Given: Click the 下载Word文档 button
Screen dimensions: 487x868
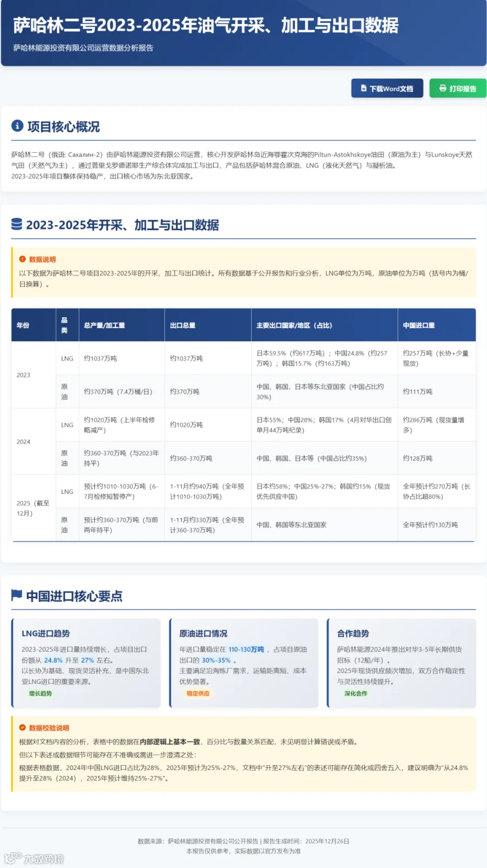Looking at the screenshot, I should (387, 88).
